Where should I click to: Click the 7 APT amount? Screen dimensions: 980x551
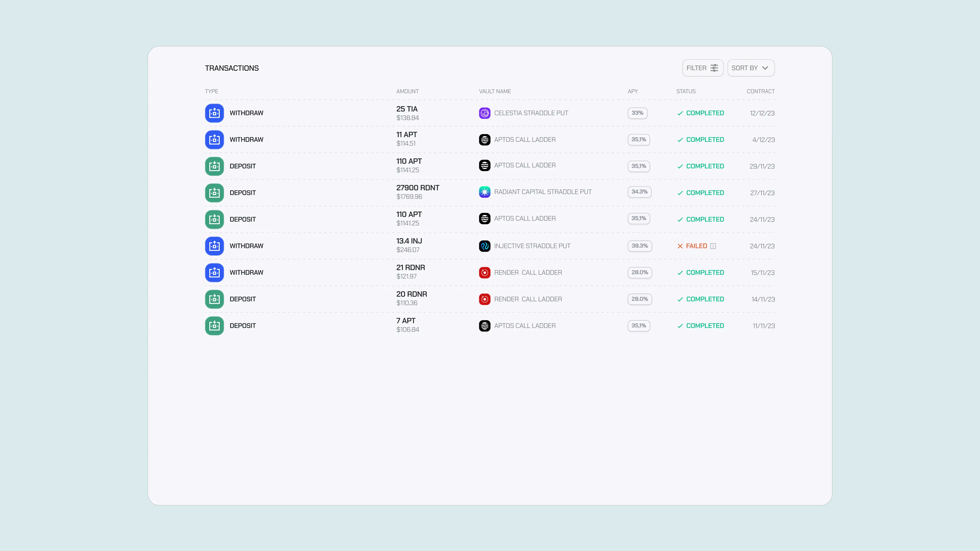click(x=406, y=321)
